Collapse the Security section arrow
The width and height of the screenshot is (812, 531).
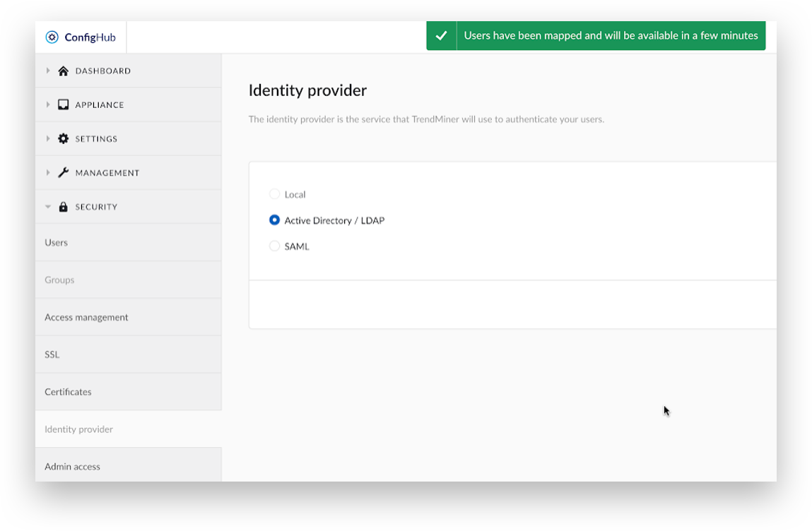tap(47, 206)
